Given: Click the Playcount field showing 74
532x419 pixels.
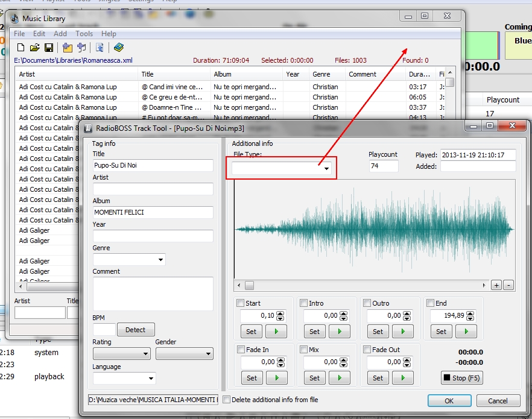Looking at the screenshot, I should coord(384,166).
